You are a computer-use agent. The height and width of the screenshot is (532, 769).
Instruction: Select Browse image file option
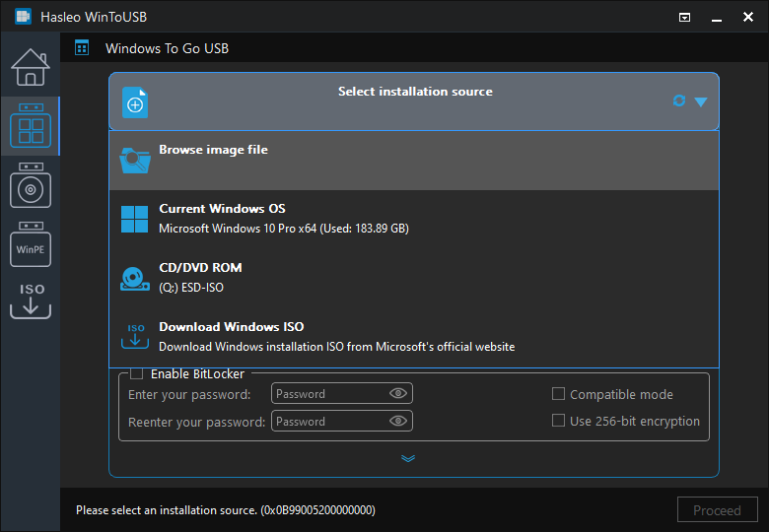coord(414,161)
